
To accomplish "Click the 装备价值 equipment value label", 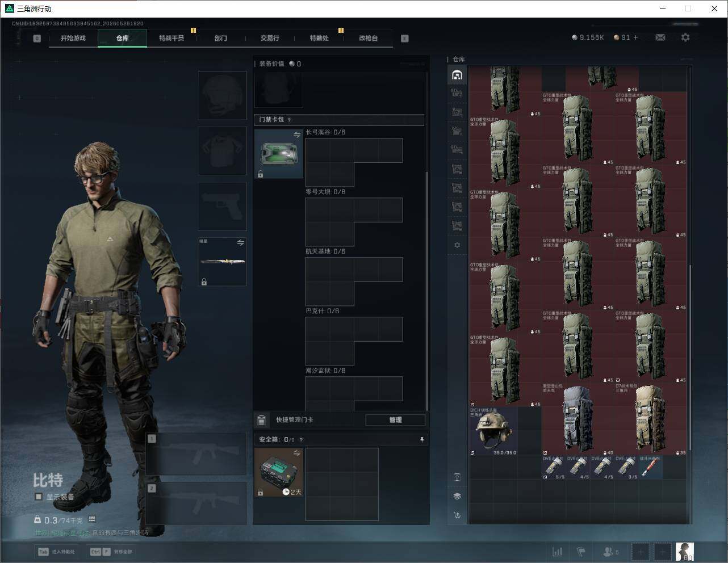I will (x=272, y=64).
